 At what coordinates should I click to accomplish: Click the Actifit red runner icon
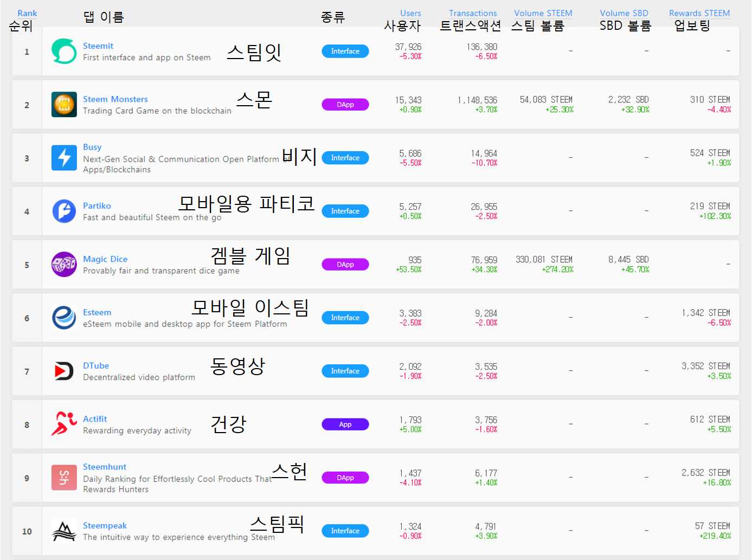[x=64, y=424]
